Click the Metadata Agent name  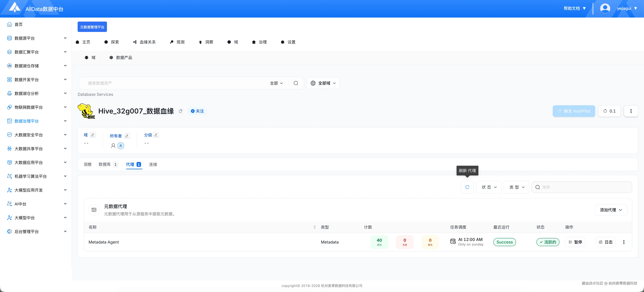pos(103,242)
